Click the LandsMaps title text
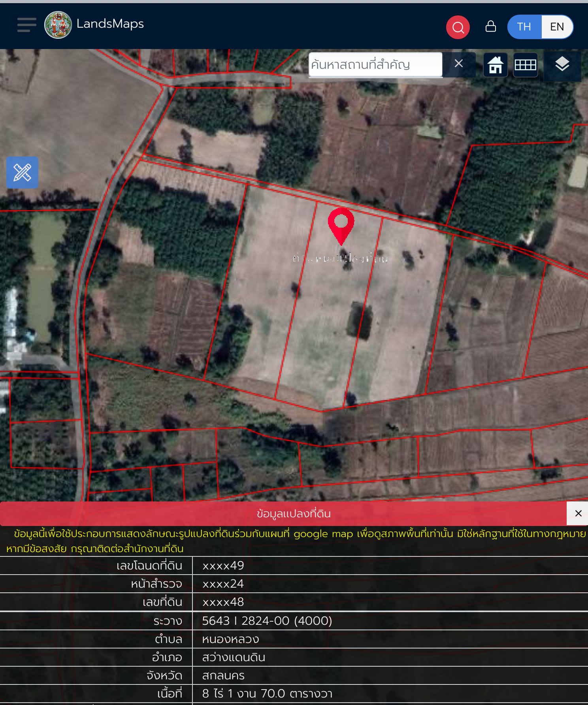This screenshot has width=588, height=705. (110, 24)
